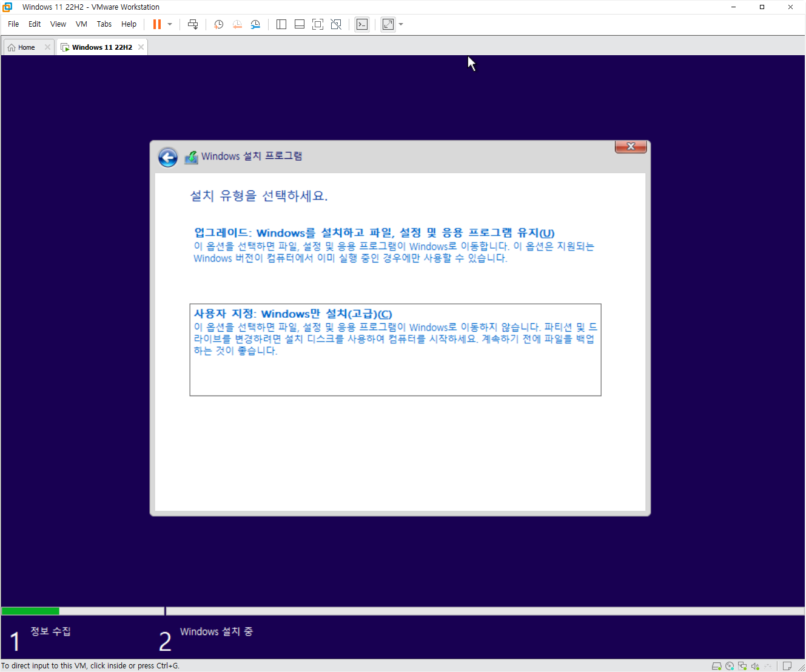Take a snapshot of this VM
Viewport: 806px width, 672px height.
point(219,24)
